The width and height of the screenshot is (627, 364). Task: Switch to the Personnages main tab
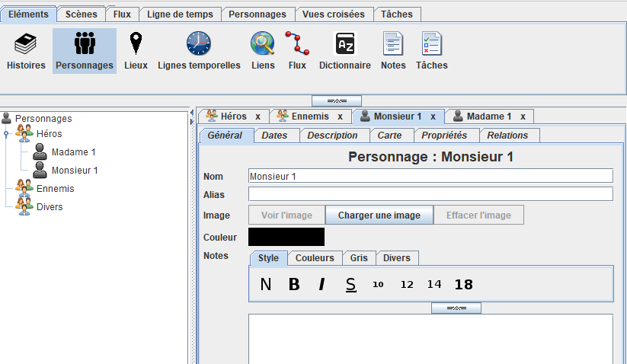[258, 14]
